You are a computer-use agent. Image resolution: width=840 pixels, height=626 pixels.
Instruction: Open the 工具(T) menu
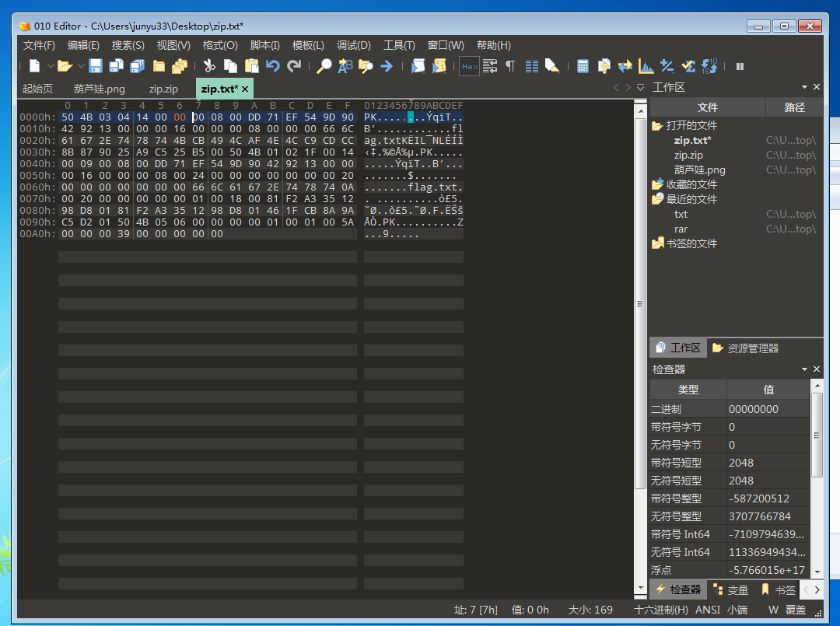click(399, 46)
